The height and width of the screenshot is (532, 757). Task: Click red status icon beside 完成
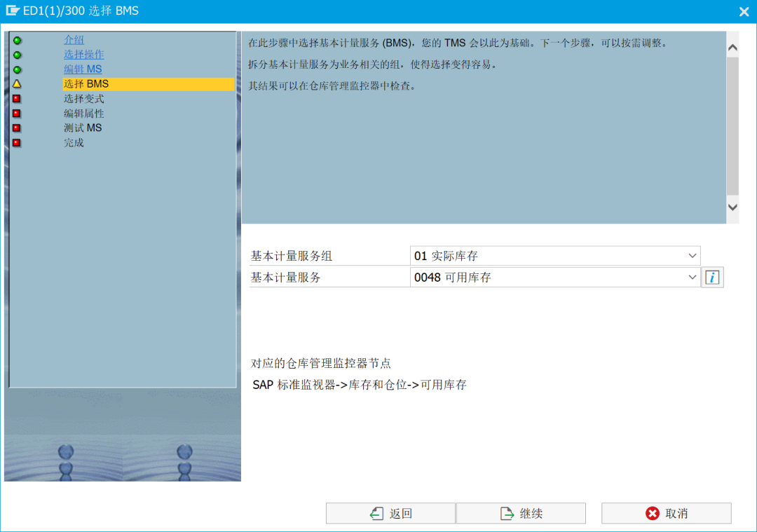point(17,143)
